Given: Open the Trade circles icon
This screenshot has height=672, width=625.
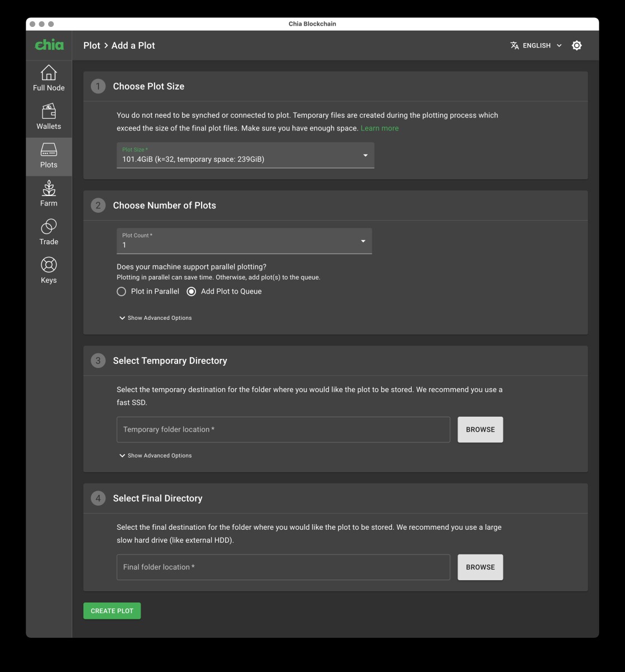Looking at the screenshot, I should pyautogui.click(x=49, y=227).
